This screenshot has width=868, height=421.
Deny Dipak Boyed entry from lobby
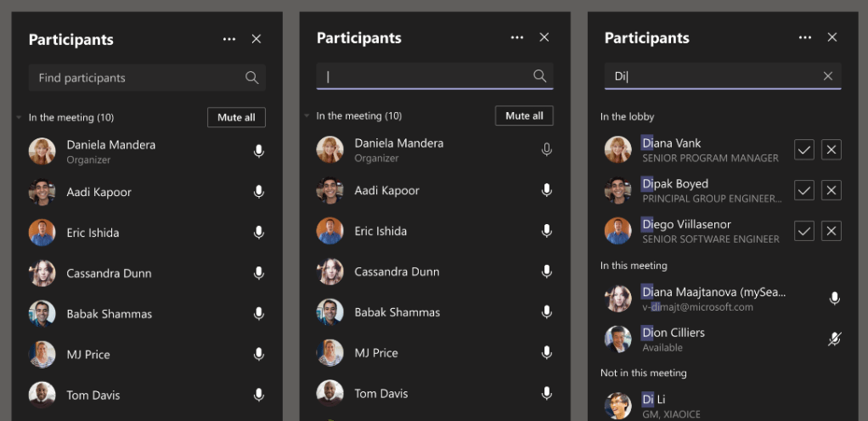pos(831,190)
